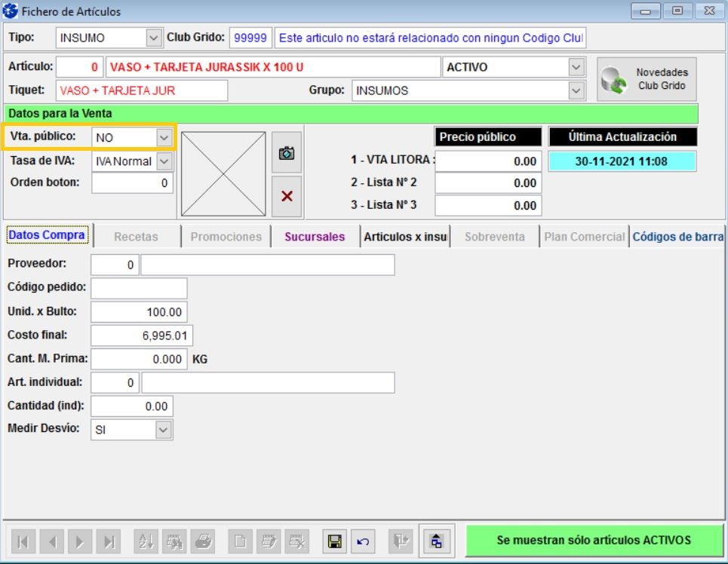This screenshot has height=564, width=728.
Task: Click the exit door icon
Action: (401, 541)
